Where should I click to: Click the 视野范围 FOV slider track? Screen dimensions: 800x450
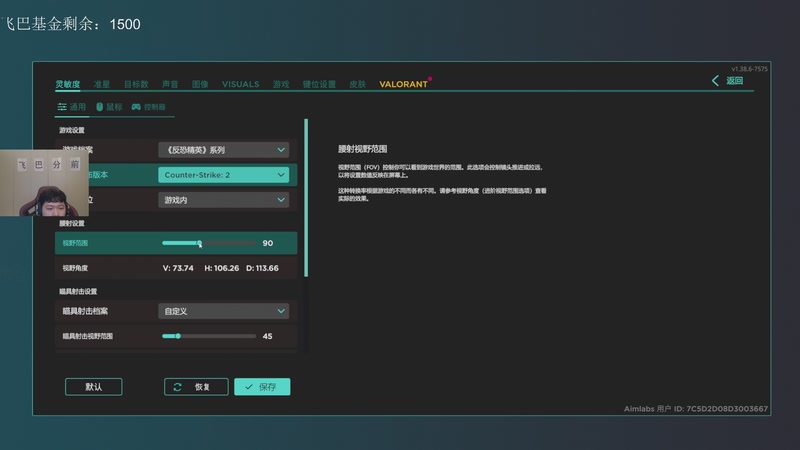[209, 243]
